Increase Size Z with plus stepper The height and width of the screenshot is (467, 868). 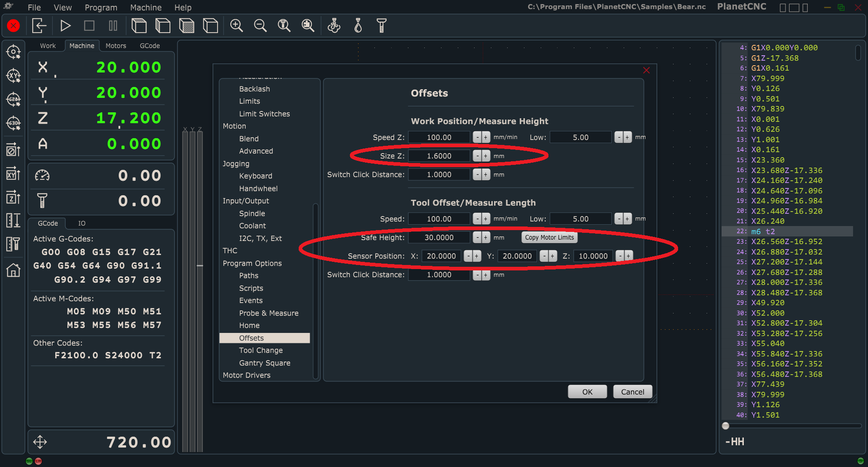[486, 156]
